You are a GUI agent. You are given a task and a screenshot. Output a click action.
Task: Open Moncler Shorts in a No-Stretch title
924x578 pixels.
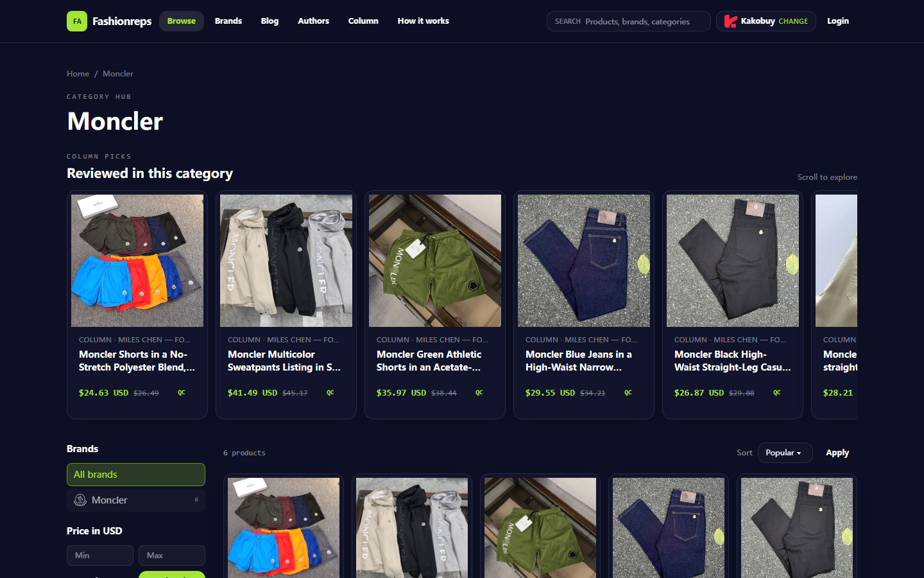coord(137,361)
